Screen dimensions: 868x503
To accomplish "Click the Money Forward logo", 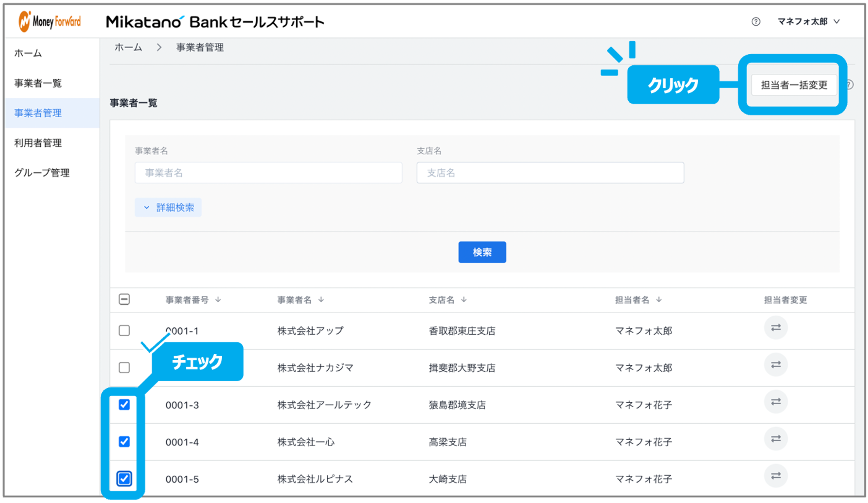I will (50, 21).
